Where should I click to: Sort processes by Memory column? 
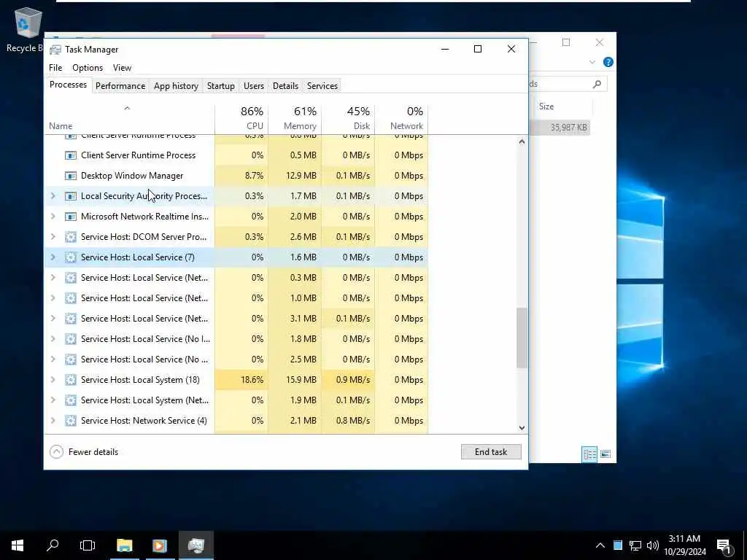tap(295, 118)
